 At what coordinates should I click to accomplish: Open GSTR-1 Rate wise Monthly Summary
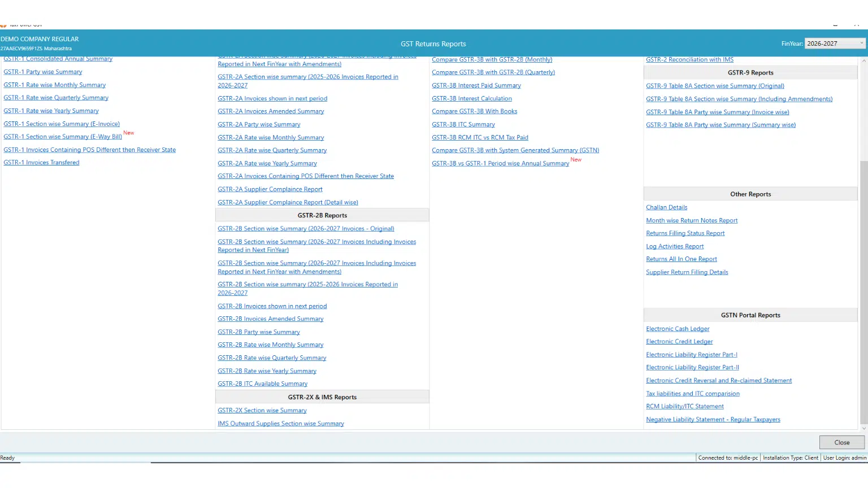coord(55,85)
